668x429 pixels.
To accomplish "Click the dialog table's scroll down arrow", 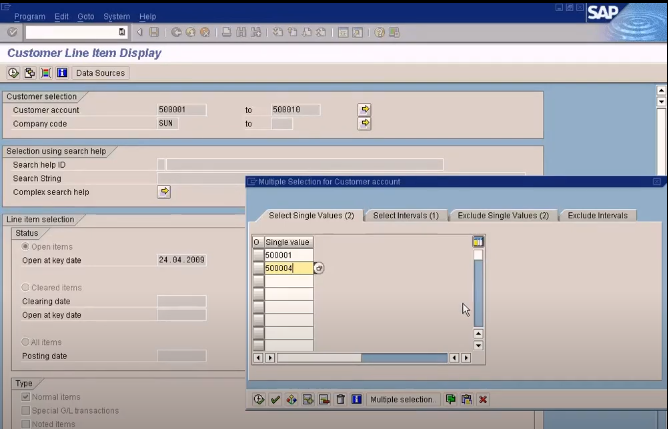I will (x=478, y=346).
